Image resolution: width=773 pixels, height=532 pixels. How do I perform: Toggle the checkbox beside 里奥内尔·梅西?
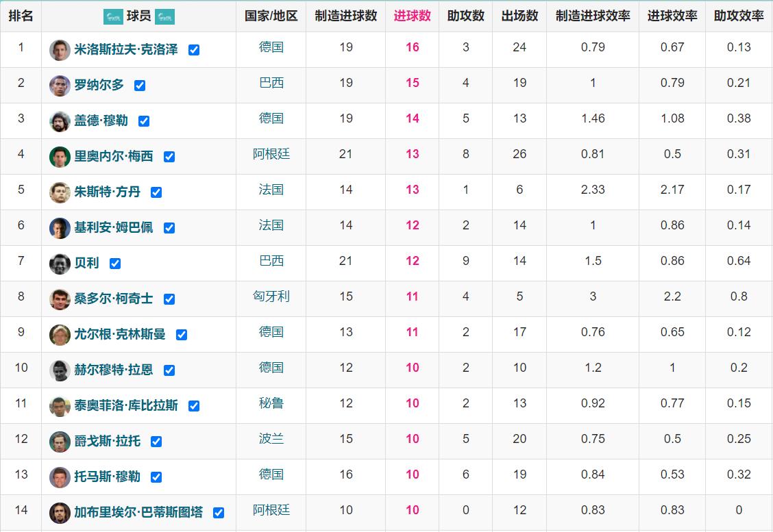pyautogui.click(x=169, y=157)
